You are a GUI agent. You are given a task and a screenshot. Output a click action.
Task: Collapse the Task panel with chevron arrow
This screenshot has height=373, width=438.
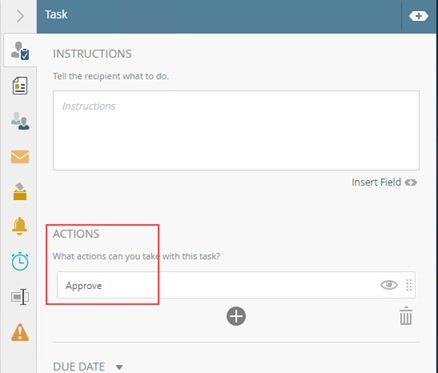click(20, 16)
